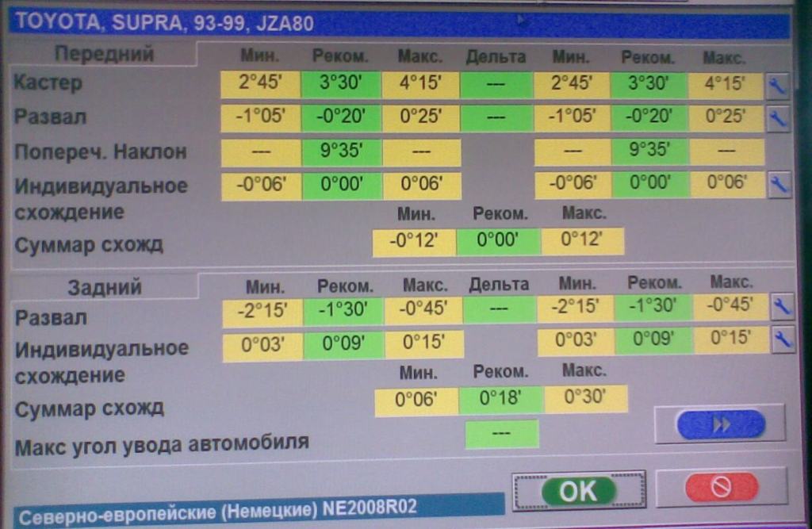Viewport: 812px width, 529px height.
Task: Select the Дельта cell in the Кастер row
Action: click(x=496, y=85)
